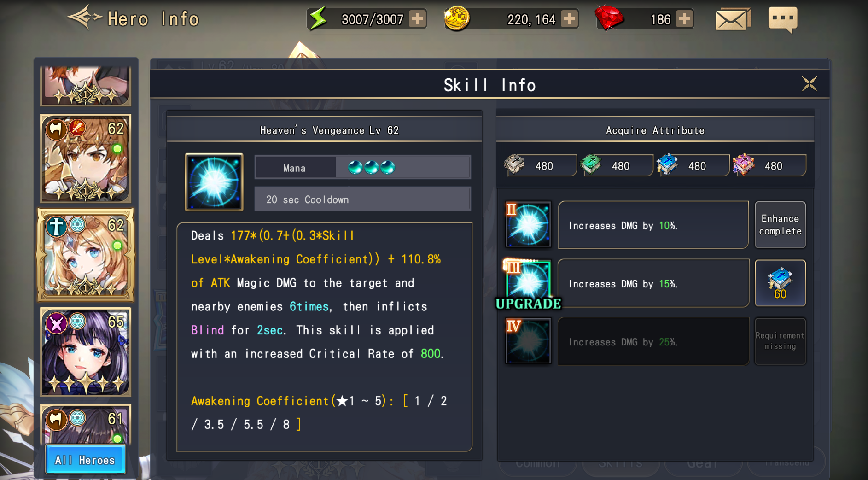868x480 pixels.
Task: Select the tier IV locked attribute icon
Action: pyautogui.click(x=528, y=341)
